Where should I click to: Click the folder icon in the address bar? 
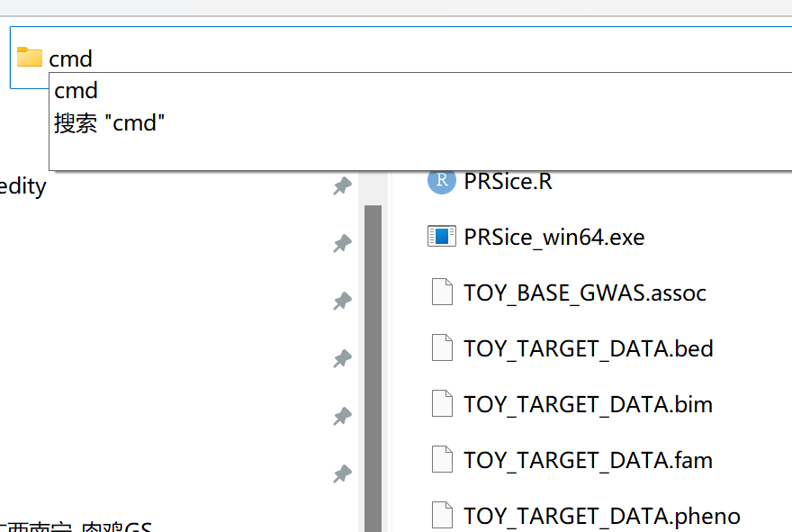30,57
